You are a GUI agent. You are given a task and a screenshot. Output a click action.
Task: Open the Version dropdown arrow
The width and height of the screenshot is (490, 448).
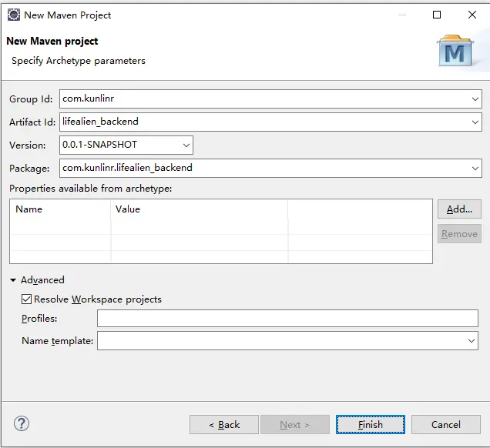[186, 145]
